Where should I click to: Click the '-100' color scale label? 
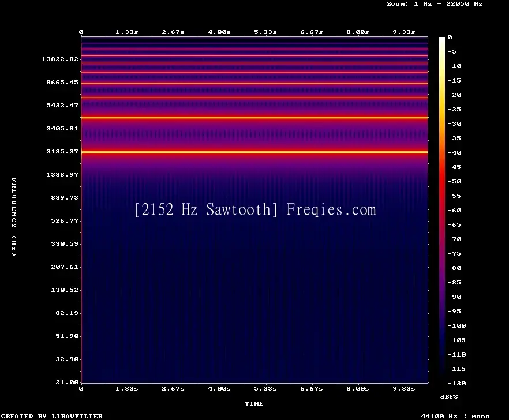click(456, 325)
